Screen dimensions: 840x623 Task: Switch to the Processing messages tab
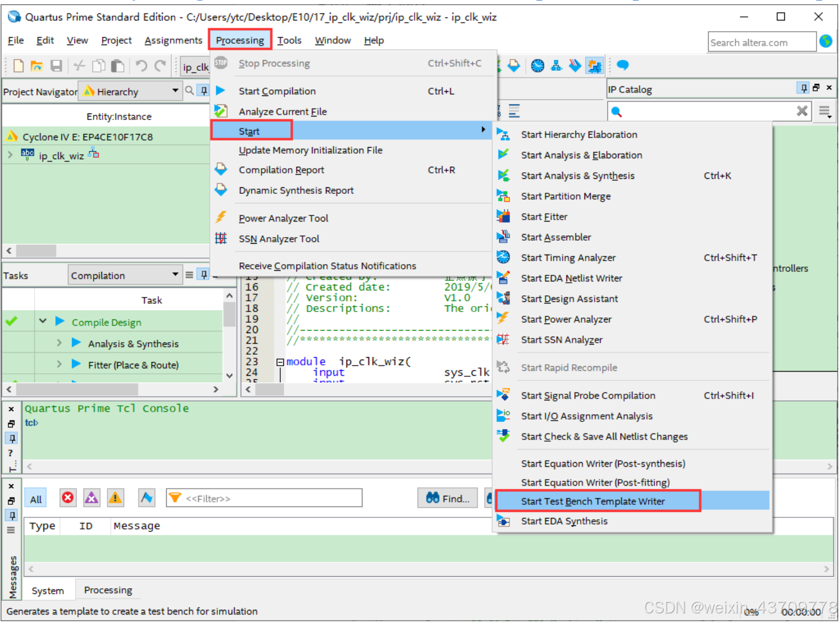pyautogui.click(x=108, y=590)
